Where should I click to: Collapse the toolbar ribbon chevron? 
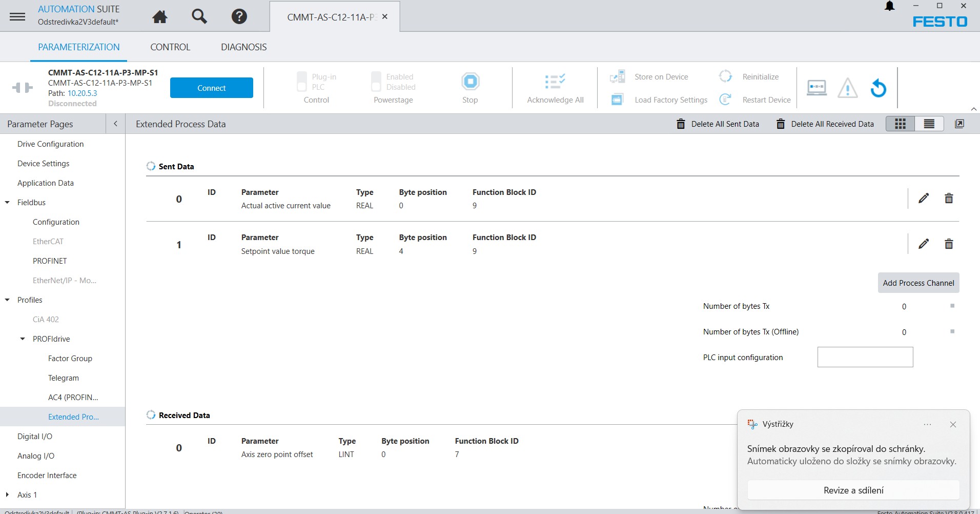pyautogui.click(x=974, y=109)
